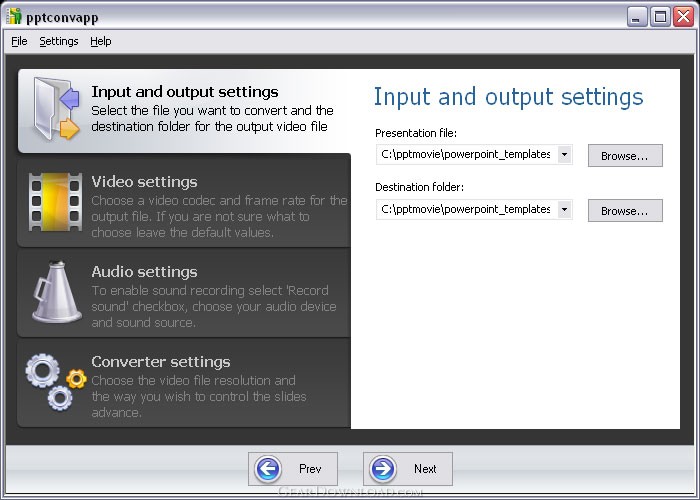Open the File menu

(x=19, y=42)
